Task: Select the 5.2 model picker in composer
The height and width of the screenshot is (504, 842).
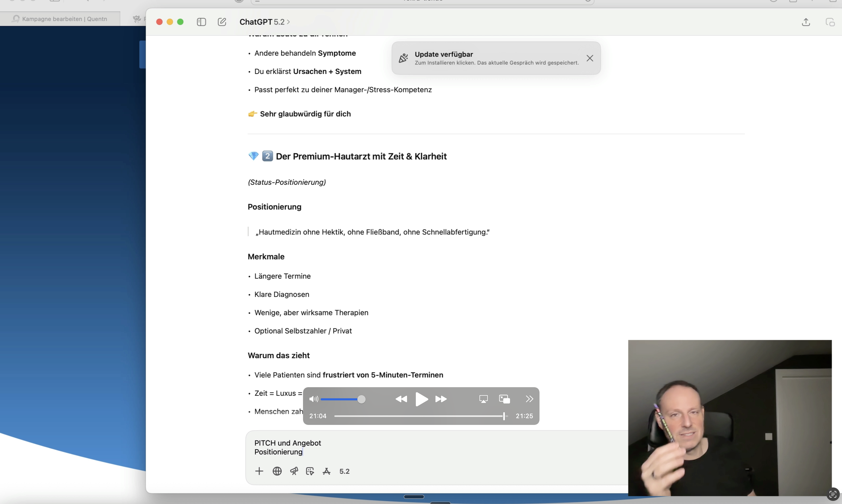Action: (344, 471)
